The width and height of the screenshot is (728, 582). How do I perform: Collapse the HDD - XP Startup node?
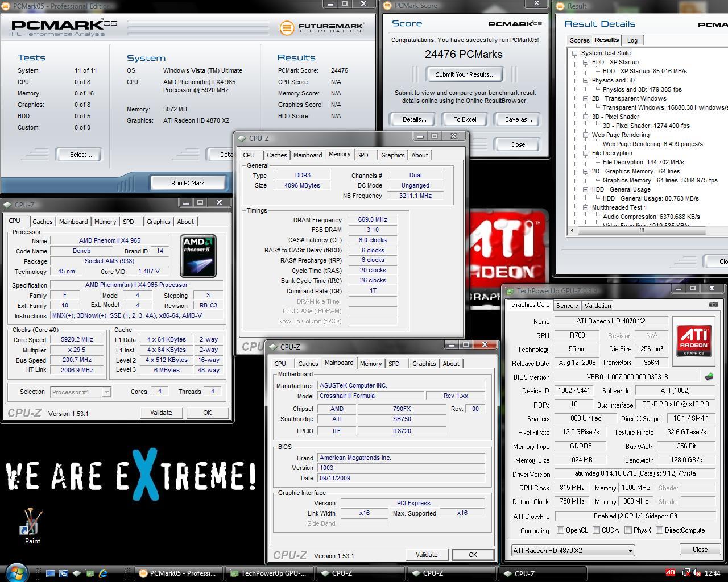[585, 62]
